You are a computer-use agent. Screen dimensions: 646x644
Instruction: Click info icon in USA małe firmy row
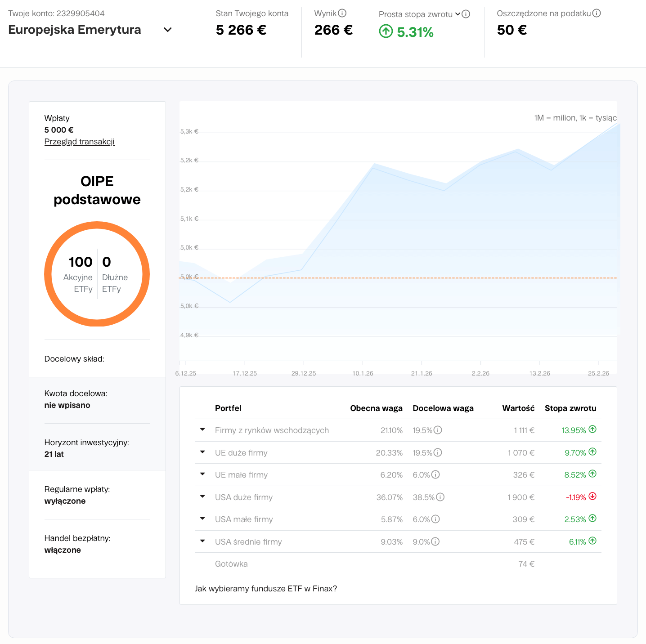coord(435,519)
